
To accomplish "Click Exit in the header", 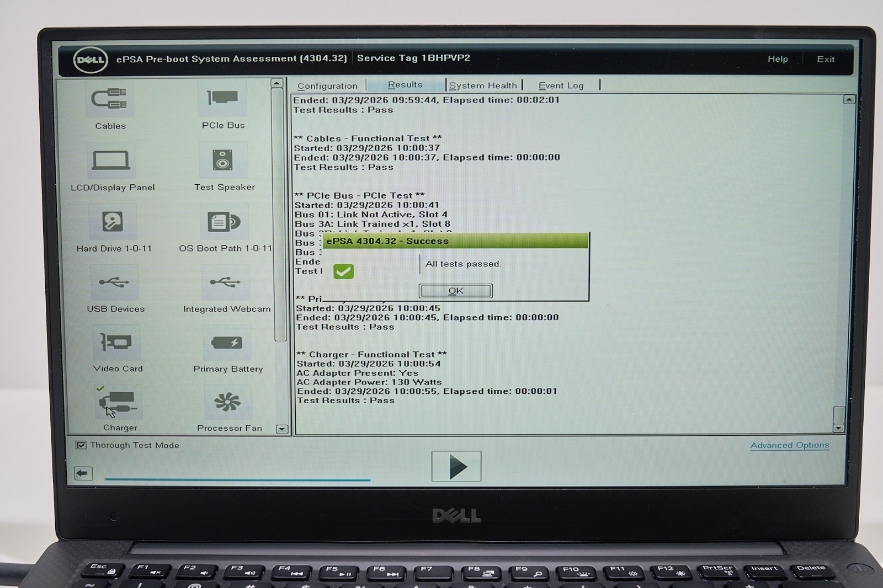I will click(826, 59).
